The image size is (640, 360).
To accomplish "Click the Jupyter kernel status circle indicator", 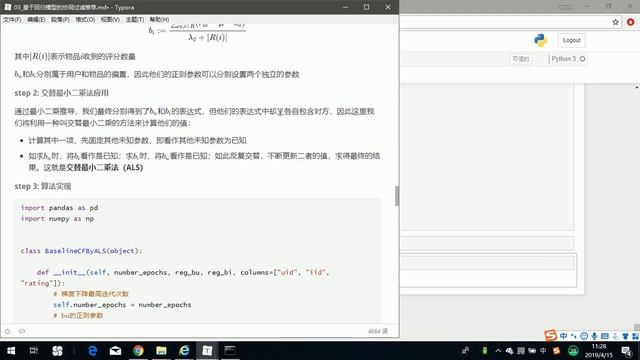I will (582, 59).
